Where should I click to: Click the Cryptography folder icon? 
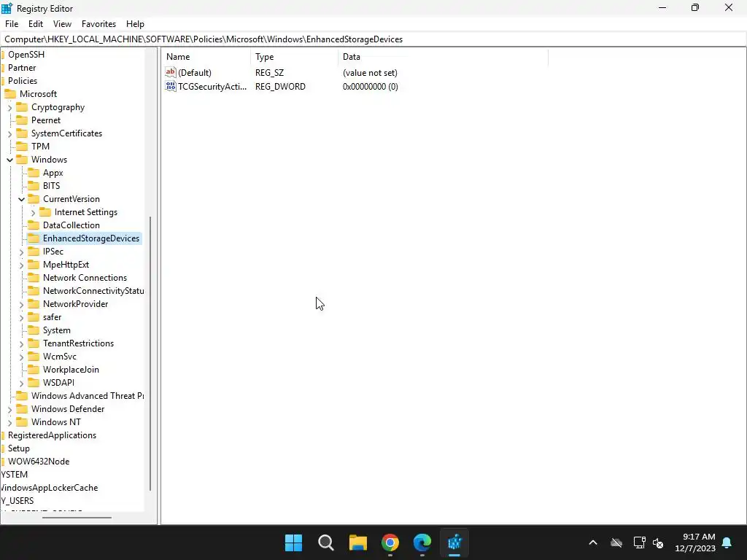click(22, 106)
